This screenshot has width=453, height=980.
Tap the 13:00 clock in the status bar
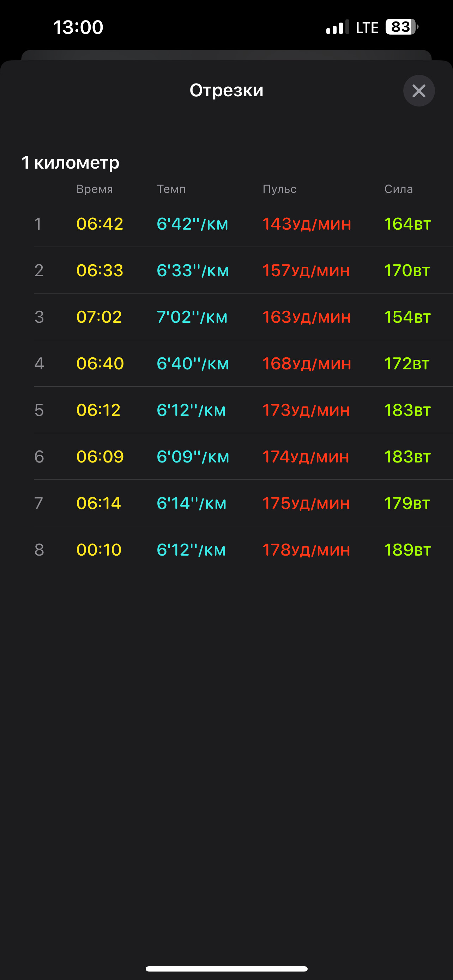tap(78, 28)
